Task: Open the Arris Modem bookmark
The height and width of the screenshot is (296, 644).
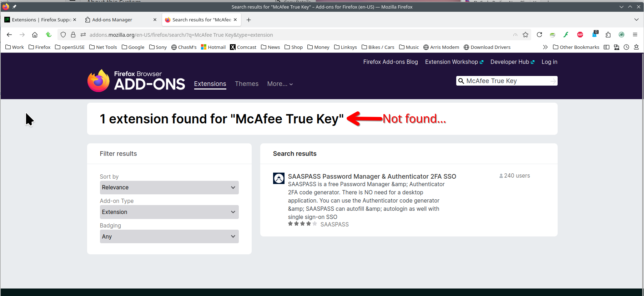Action: click(441, 47)
